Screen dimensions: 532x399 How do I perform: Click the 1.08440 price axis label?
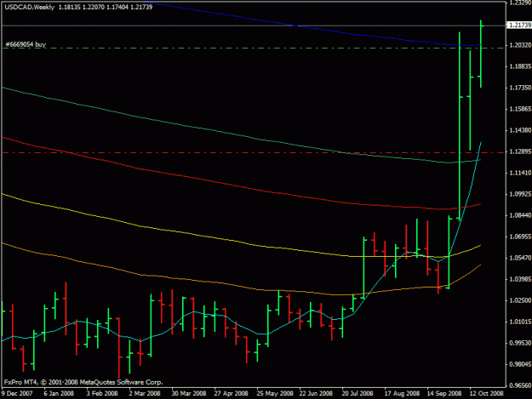coord(520,215)
